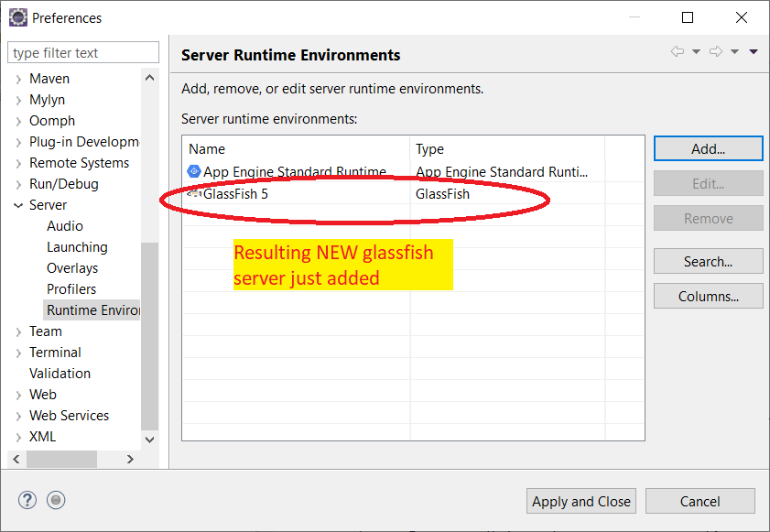Click the back navigation arrow icon
The image size is (770, 532).
click(678, 52)
